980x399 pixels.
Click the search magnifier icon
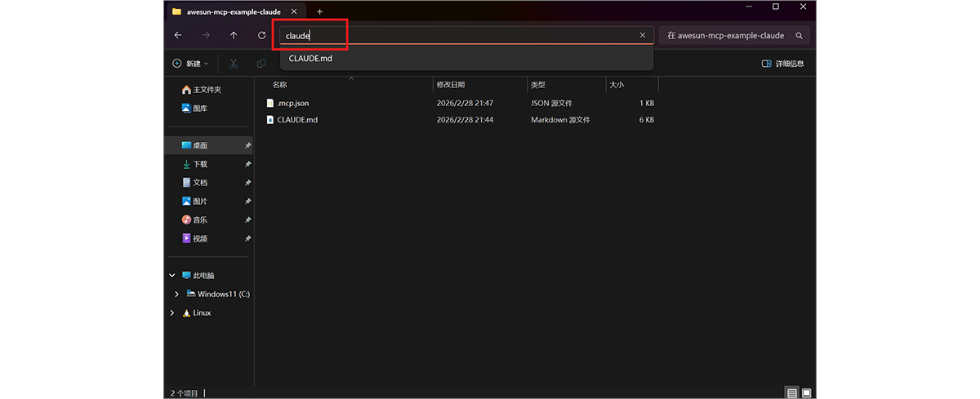[799, 36]
